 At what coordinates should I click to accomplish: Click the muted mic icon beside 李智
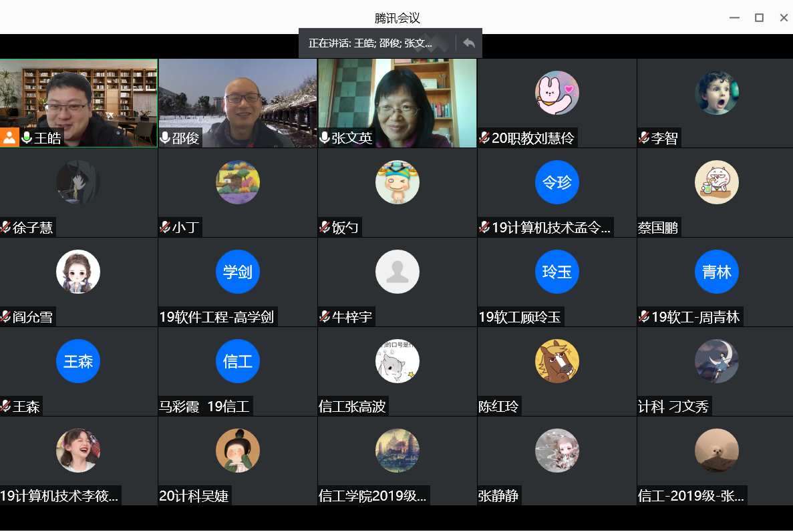644,138
